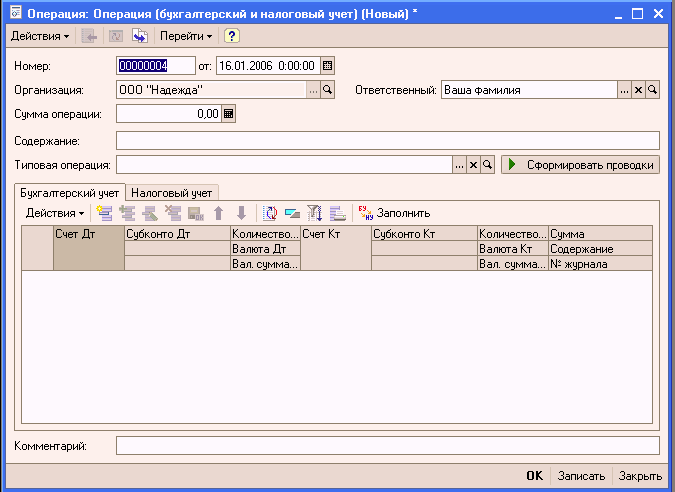Click the Записать button

(x=581, y=476)
